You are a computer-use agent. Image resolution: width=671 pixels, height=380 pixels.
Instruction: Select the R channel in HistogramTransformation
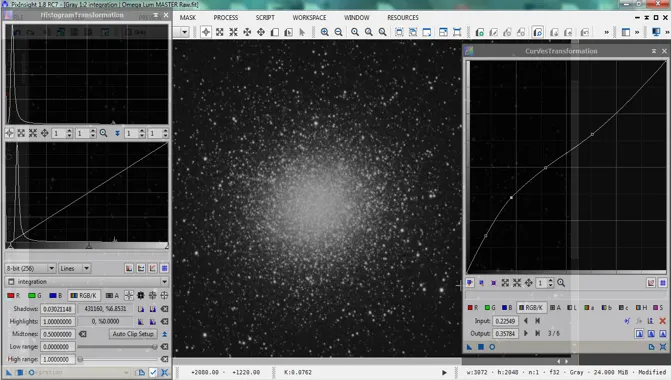pyautogui.click(x=13, y=295)
